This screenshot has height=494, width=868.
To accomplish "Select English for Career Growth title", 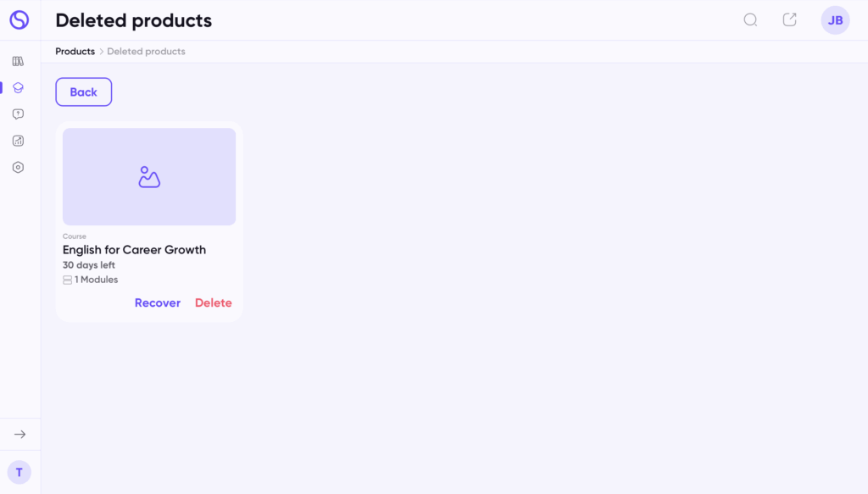I will click(x=134, y=249).
